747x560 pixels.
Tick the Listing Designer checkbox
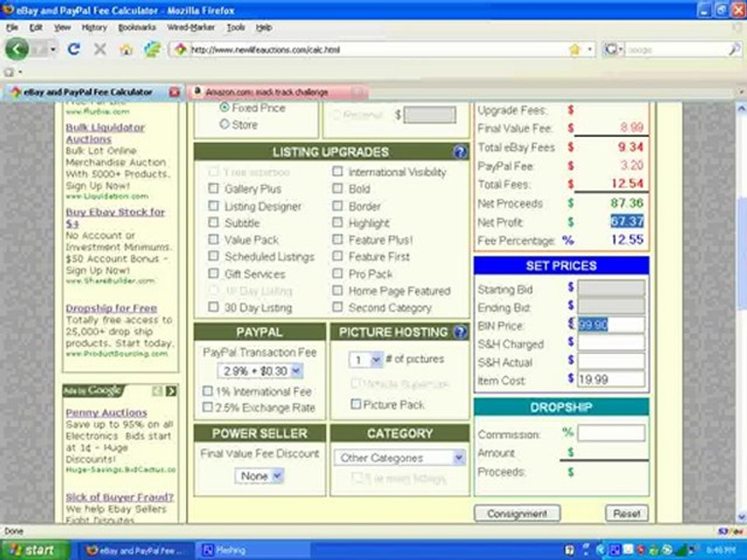[213, 205]
